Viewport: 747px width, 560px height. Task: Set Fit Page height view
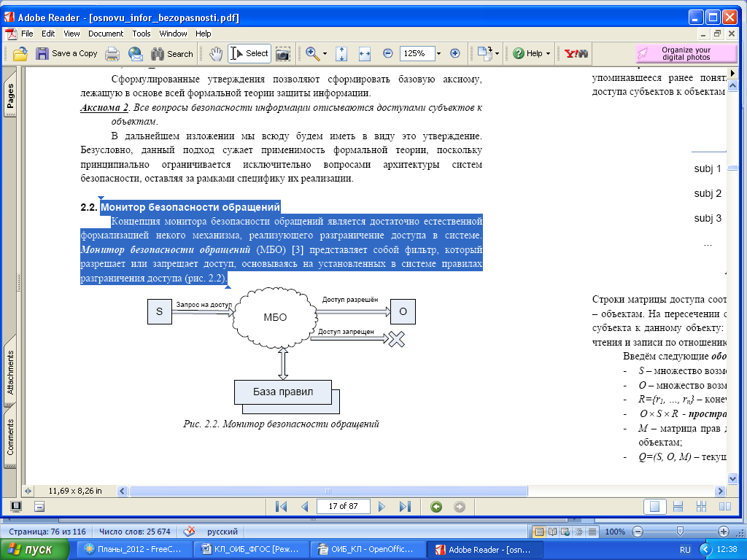coord(341,54)
